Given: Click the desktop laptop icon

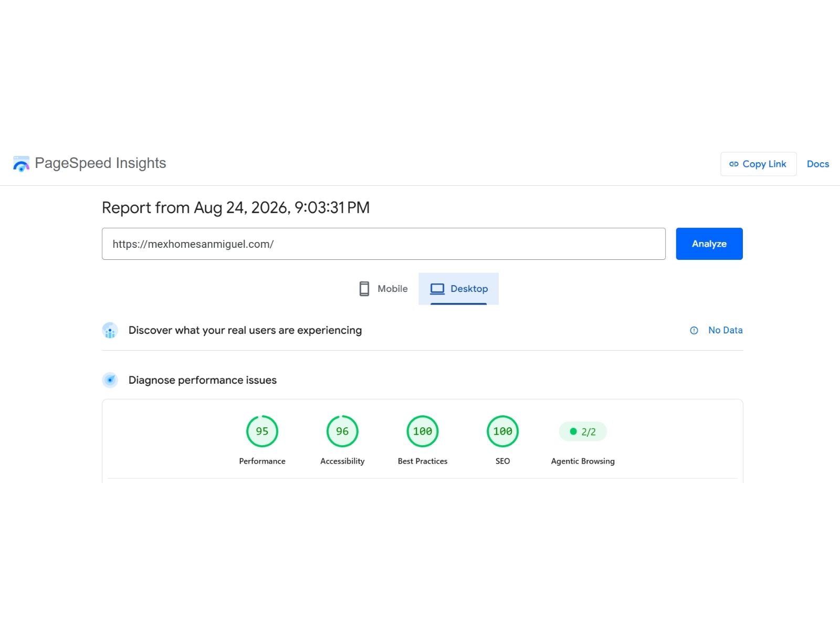Looking at the screenshot, I should [437, 289].
